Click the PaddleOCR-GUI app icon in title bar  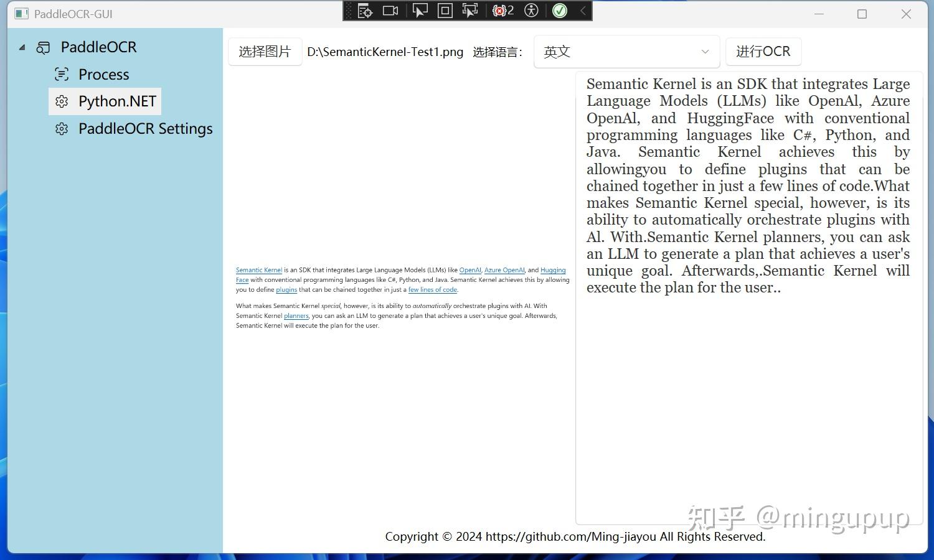(x=21, y=13)
